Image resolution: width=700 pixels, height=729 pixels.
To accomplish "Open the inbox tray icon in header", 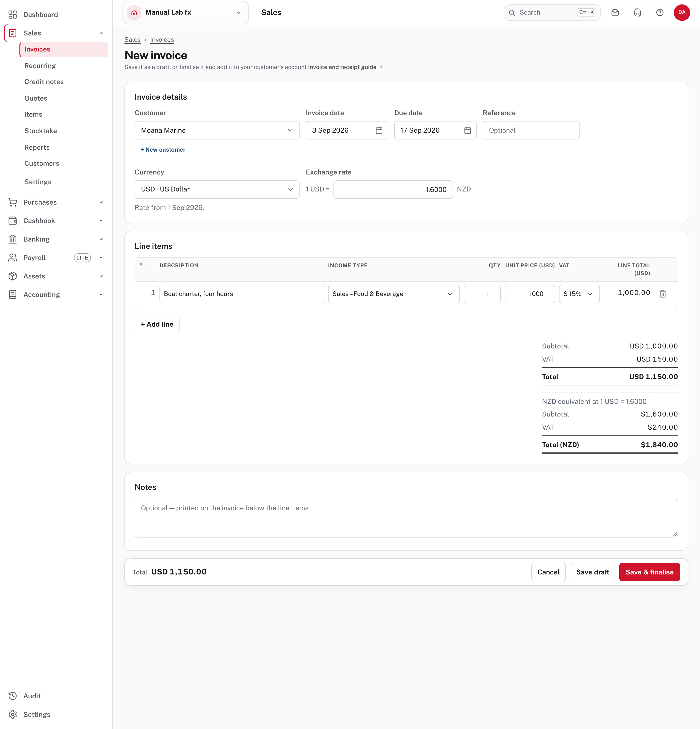I will click(615, 13).
